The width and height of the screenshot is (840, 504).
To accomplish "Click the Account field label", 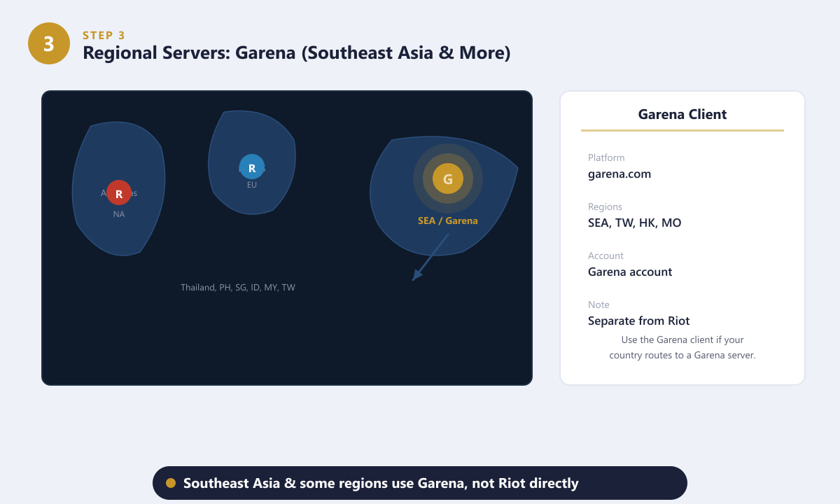I will [x=605, y=255].
